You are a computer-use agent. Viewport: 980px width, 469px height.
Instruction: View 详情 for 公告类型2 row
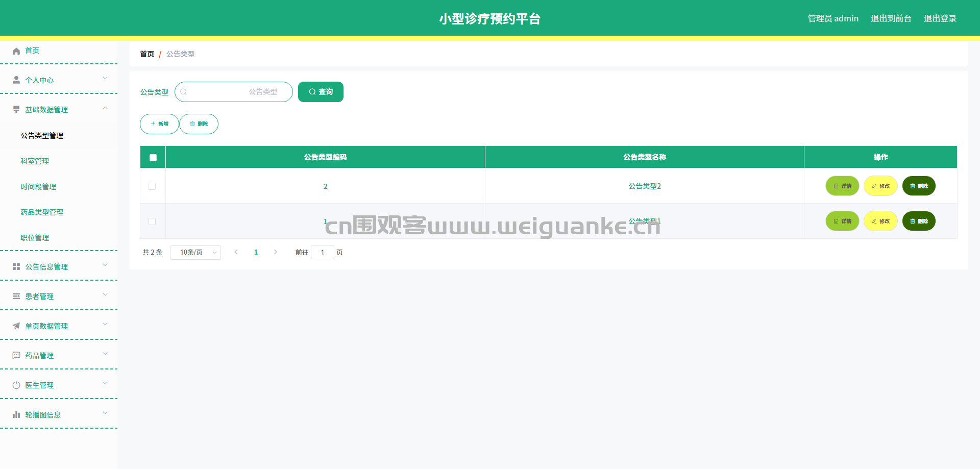(x=842, y=186)
